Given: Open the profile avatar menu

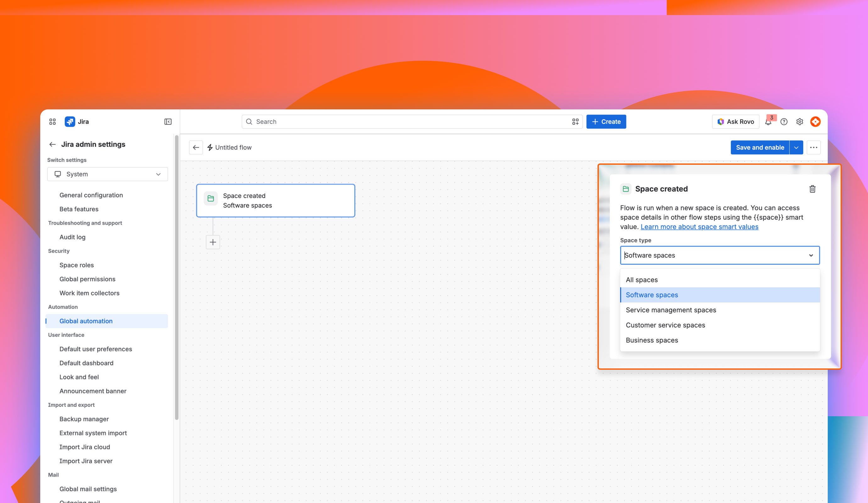Looking at the screenshot, I should coord(815,122).
